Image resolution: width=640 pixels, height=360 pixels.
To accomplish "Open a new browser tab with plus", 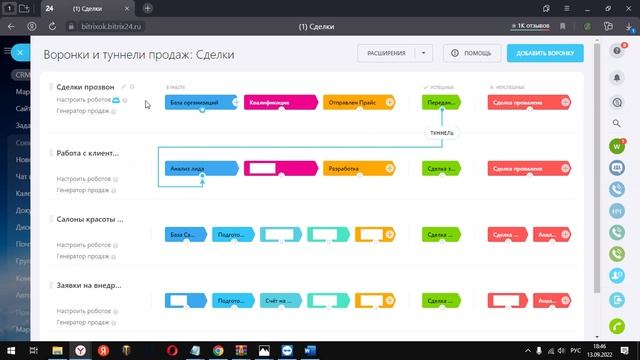I will click(x=148, y=9).
